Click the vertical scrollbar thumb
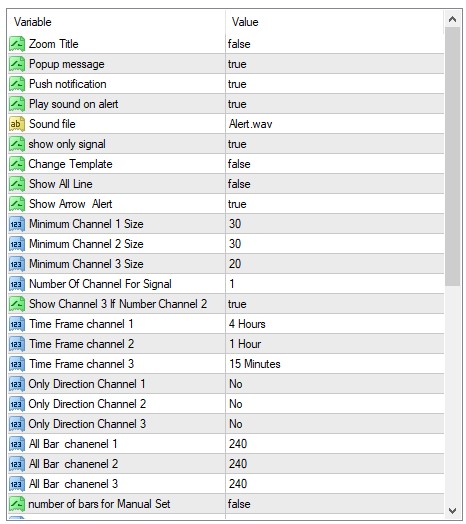The image size is (466, 524). tap(453, 157)
